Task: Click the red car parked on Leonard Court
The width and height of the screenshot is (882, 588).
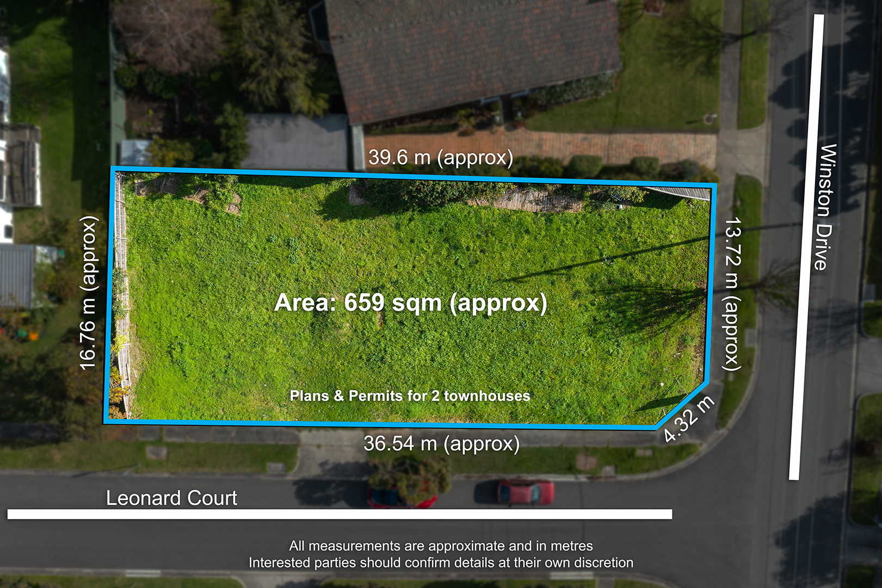Action: point(525,492)
